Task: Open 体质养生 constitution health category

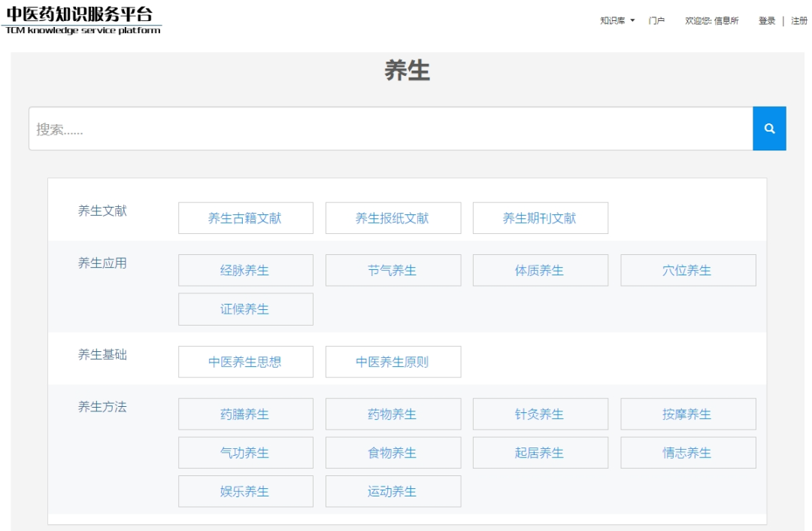Action: click(541, 270)
